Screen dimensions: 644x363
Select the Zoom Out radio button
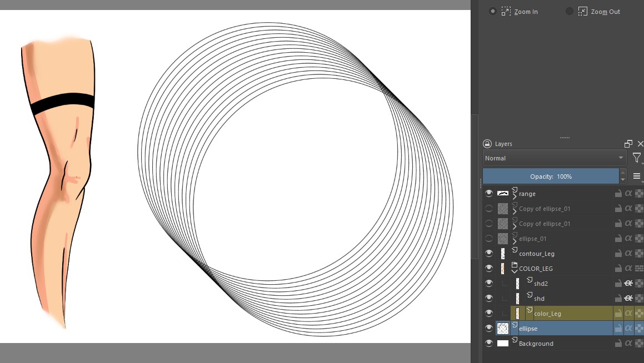[569, 11]
